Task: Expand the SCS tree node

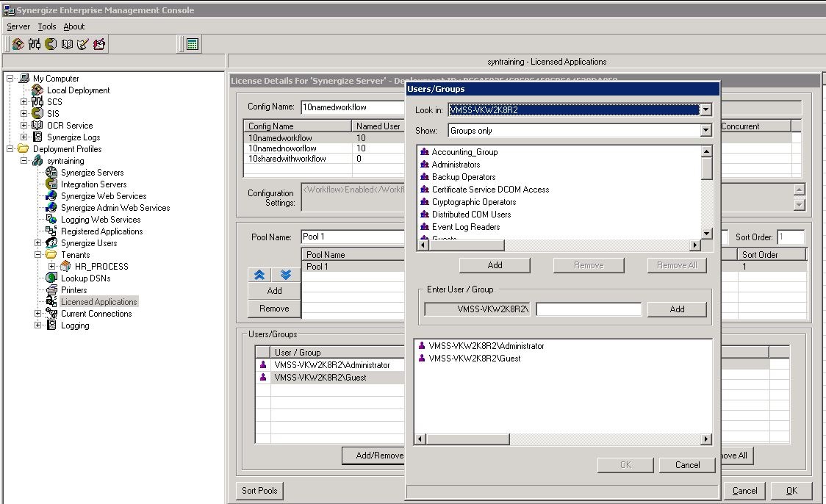Action: 24,101
